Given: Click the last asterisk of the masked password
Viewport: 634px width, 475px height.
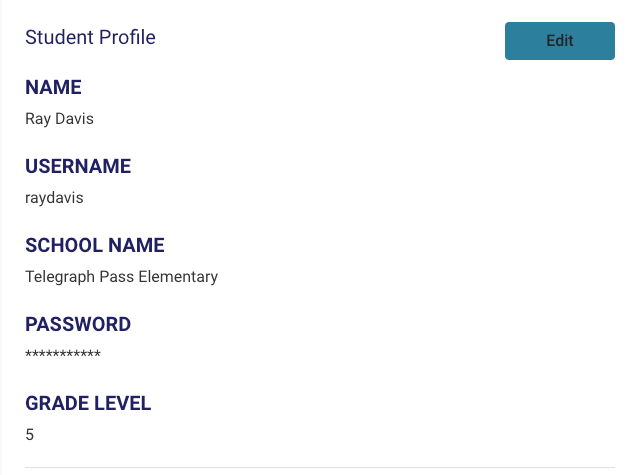Looking at the screenshot, I should tap(98, 355).
